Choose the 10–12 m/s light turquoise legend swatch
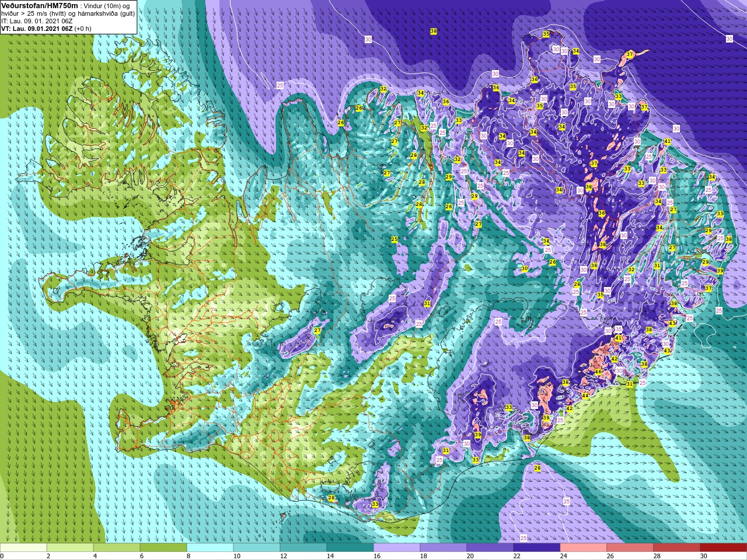Screen dimensions: 747x560 257,548
